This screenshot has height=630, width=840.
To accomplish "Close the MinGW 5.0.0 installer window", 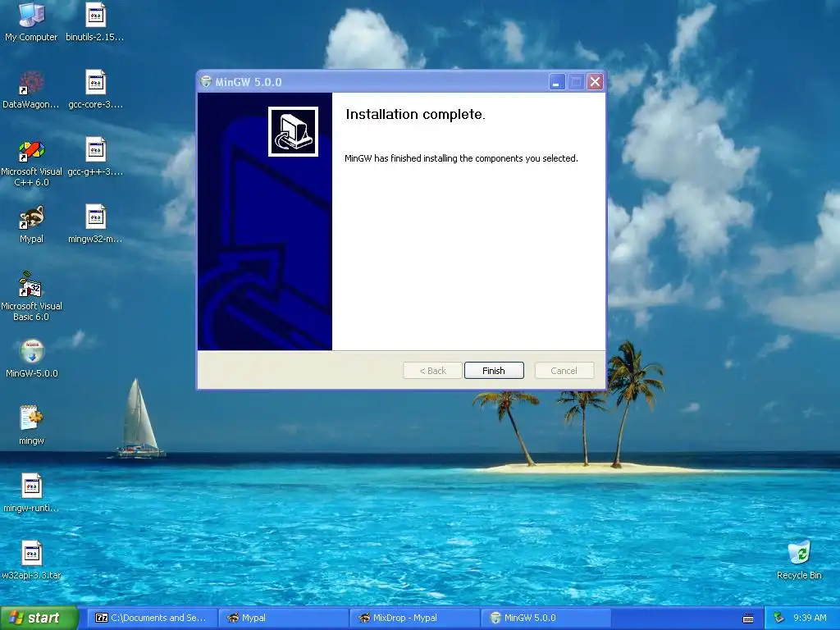I will (x=596, y=82).
